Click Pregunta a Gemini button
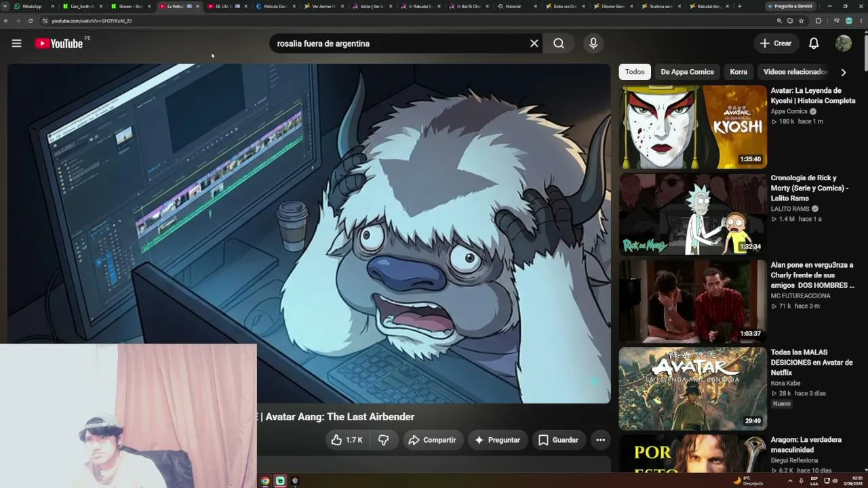 pos(790,6)
